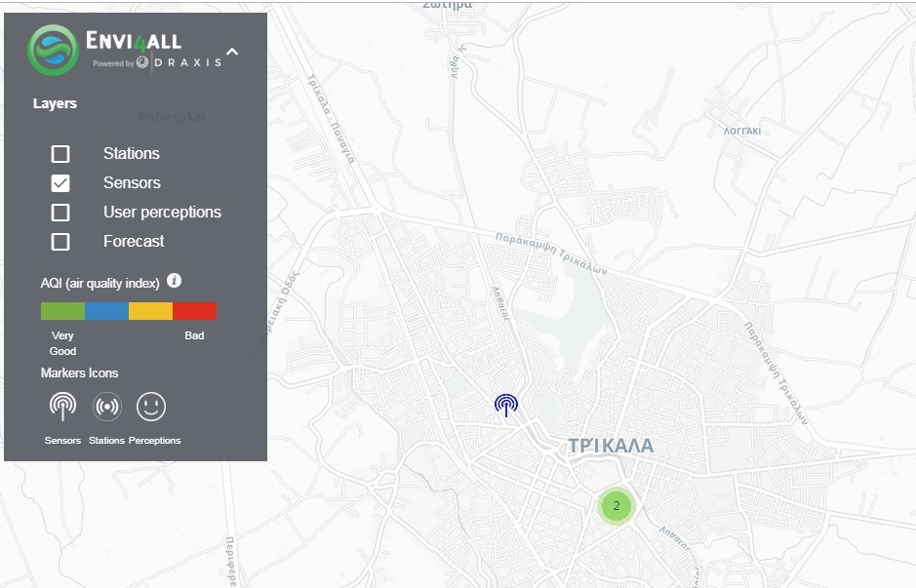Screen dimensions: 916x588
Task: Click the blue AQI color swatch
Action: 106,311
